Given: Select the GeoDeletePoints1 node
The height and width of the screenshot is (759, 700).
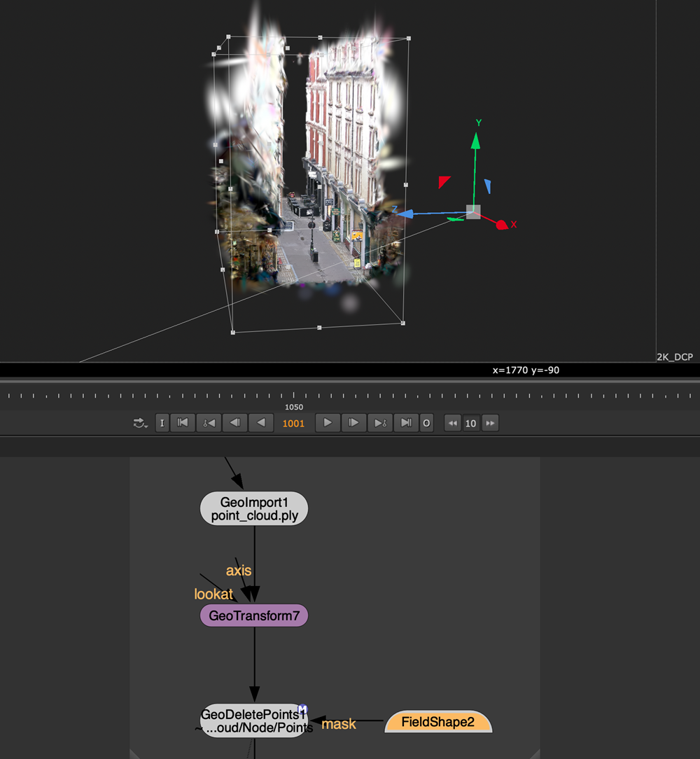Looking at the screenshot, I should pyautogui.click(x=253, y=722).
